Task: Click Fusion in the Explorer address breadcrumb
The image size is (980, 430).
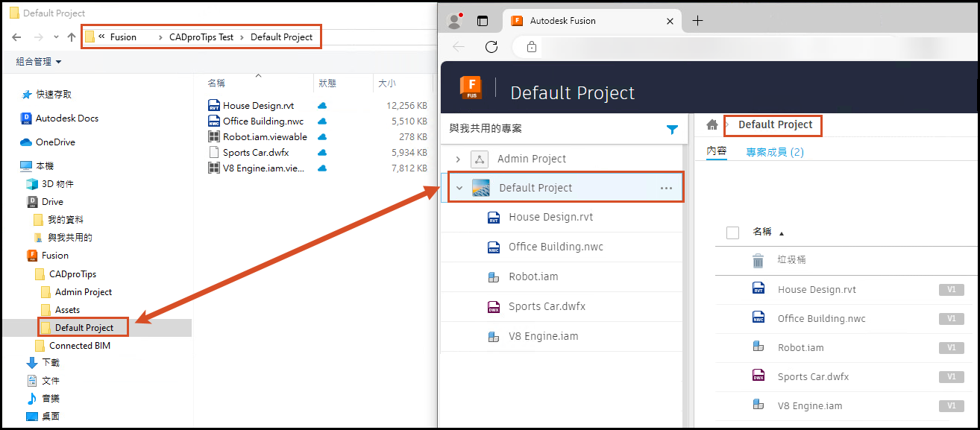Action: (123, 37)
